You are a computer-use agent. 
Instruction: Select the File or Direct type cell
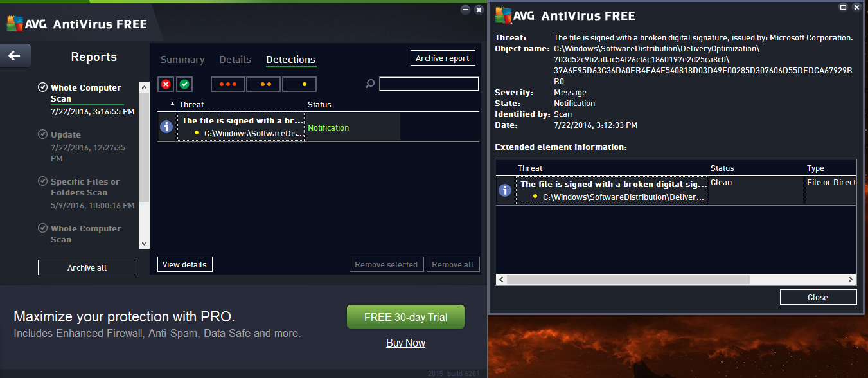coord(831,190)
